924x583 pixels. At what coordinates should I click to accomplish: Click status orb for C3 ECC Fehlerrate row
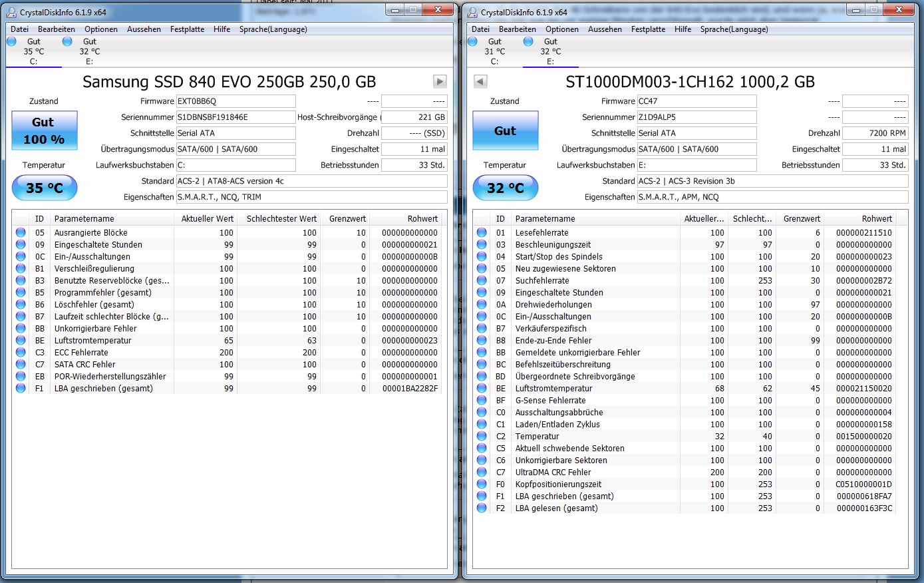pos(21,352)
